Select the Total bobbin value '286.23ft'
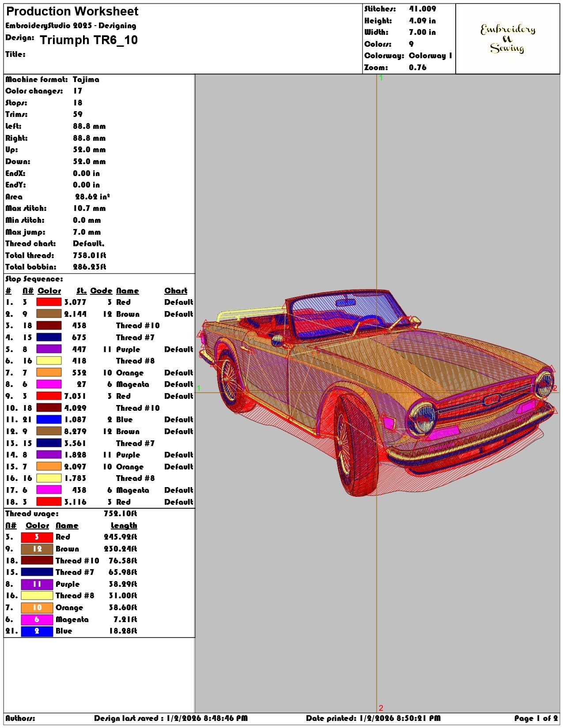This screenshot has width=563, height=728. pos(90,267)
